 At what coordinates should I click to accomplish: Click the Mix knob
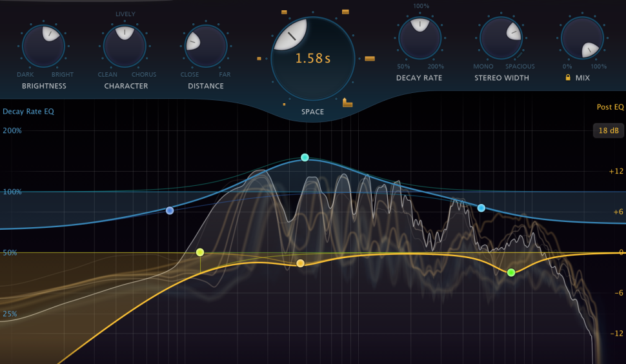[582, 38]
